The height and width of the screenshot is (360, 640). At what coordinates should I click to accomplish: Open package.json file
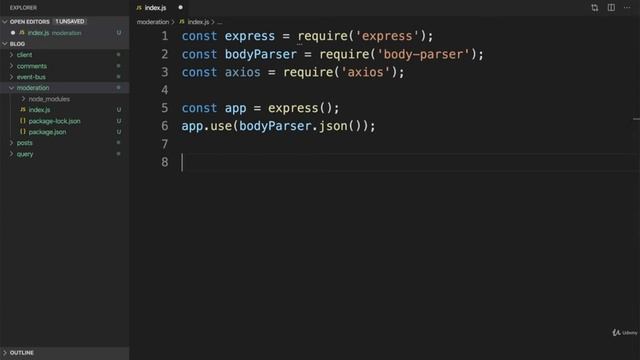coord(47,132)
